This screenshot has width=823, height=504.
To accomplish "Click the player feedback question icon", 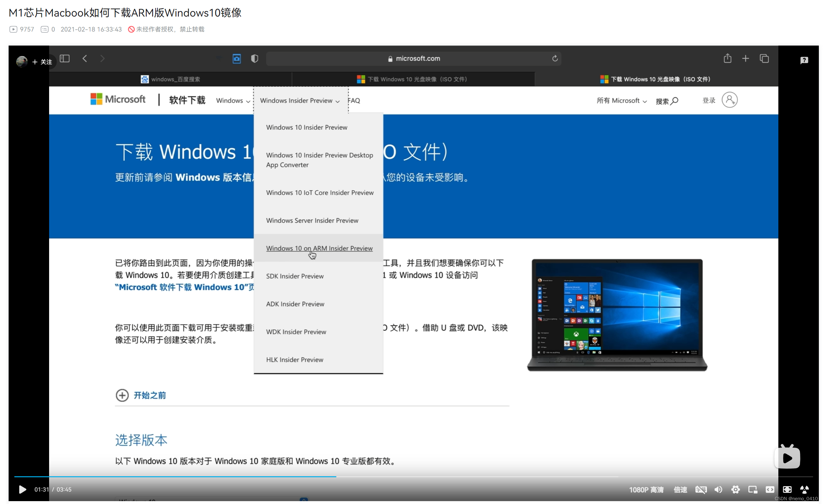I will (x=804, y=60).
